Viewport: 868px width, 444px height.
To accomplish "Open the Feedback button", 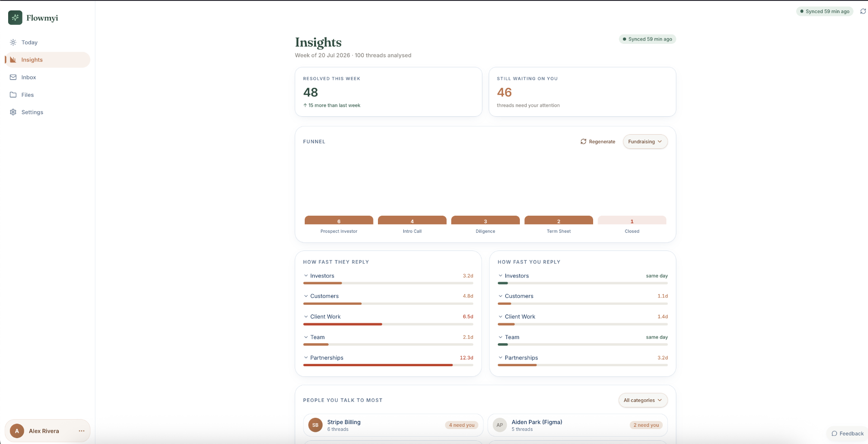I will tap(847, 434).
